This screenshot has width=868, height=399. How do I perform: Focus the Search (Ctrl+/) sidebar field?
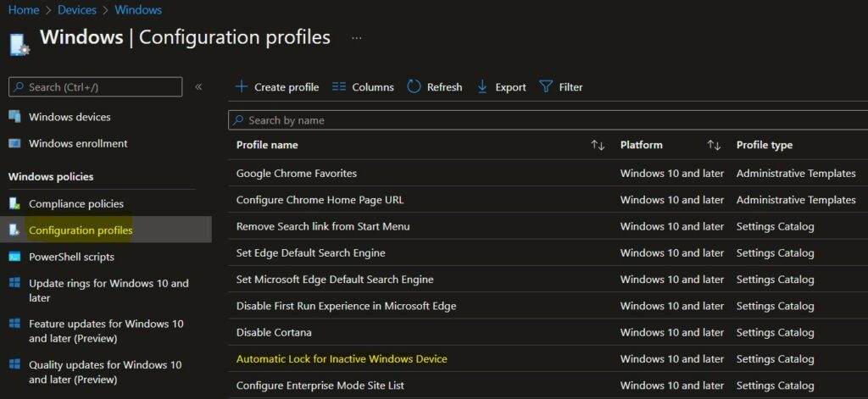pyautogui.click(x=95, y=87)
